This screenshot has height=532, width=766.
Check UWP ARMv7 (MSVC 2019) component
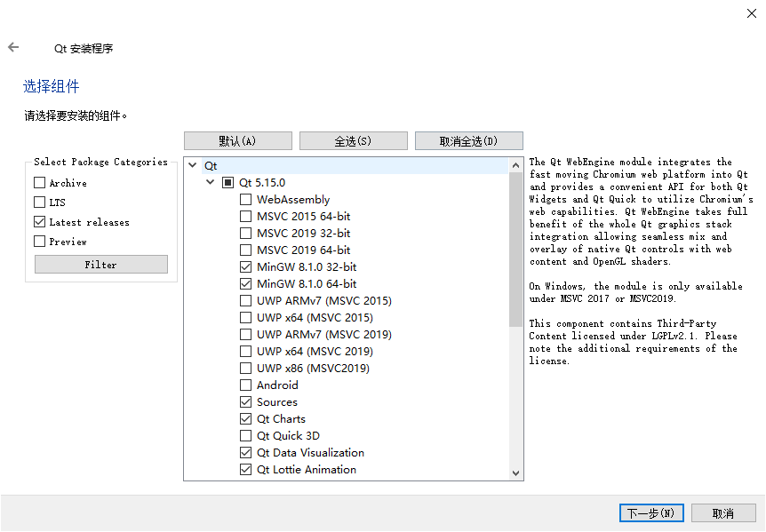click(246, 334)
